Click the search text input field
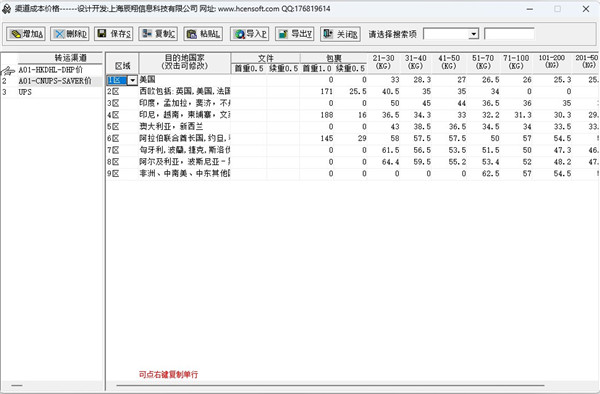Viewport: 600px width, 394px height. point(509,34)
